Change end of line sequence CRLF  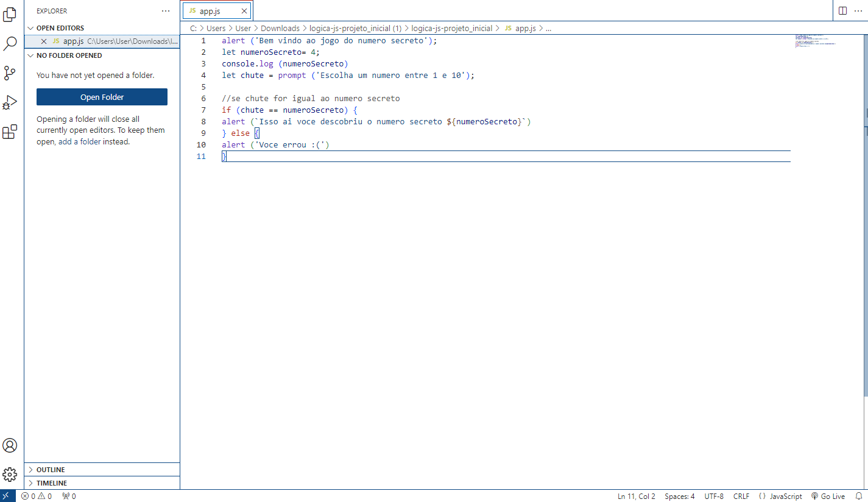tap(741, 496)
